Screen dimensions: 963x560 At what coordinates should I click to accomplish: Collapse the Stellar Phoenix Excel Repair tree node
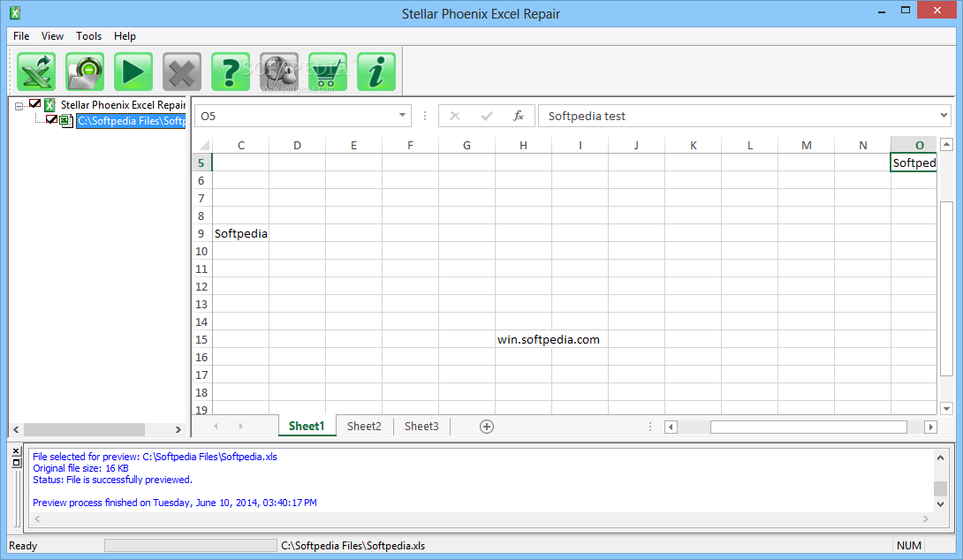[x=19, y=106]
